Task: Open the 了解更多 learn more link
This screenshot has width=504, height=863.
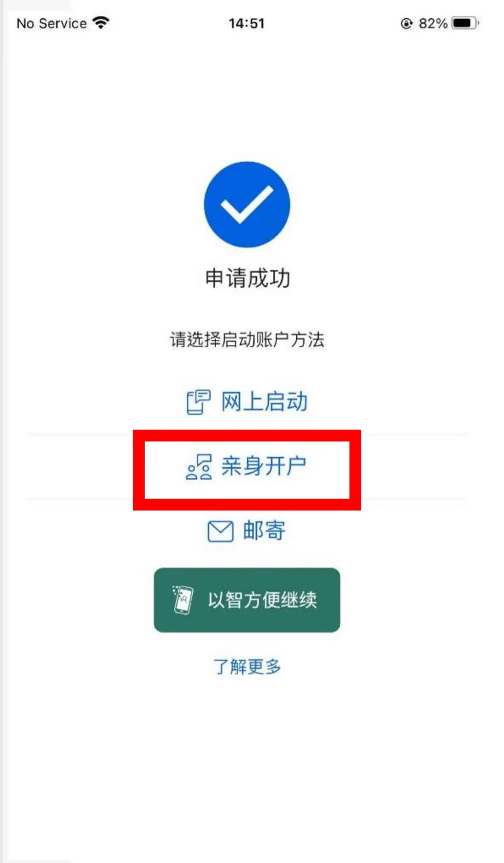Action: pos(247,666)
